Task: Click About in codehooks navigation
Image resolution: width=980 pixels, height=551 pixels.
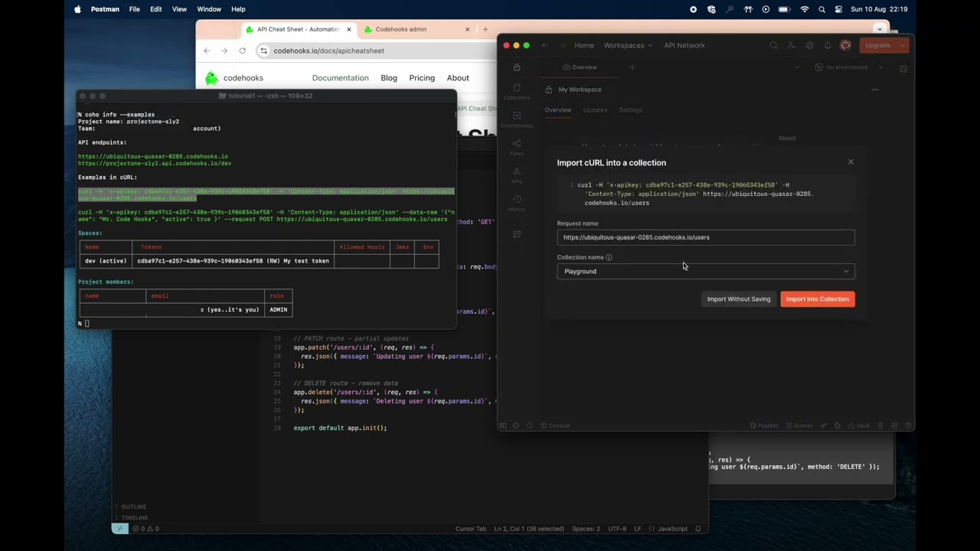Action: [458, 78]
